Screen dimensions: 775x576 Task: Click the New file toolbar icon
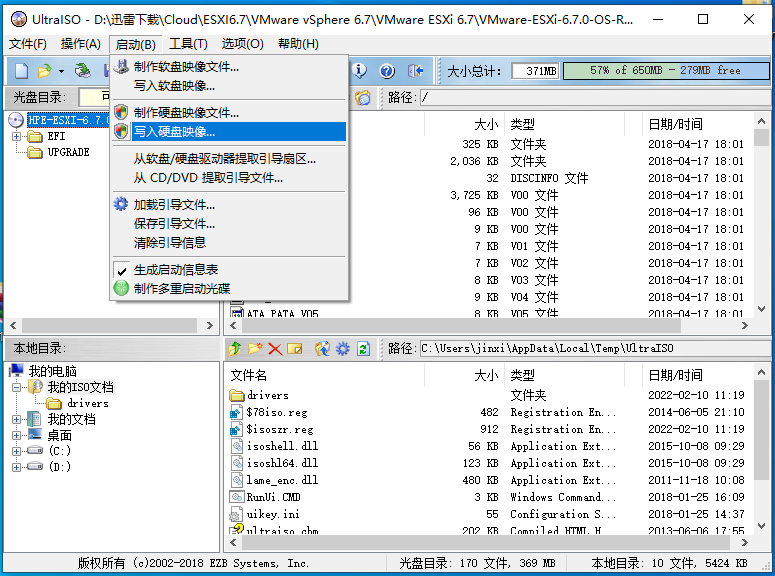coord(22,71)
